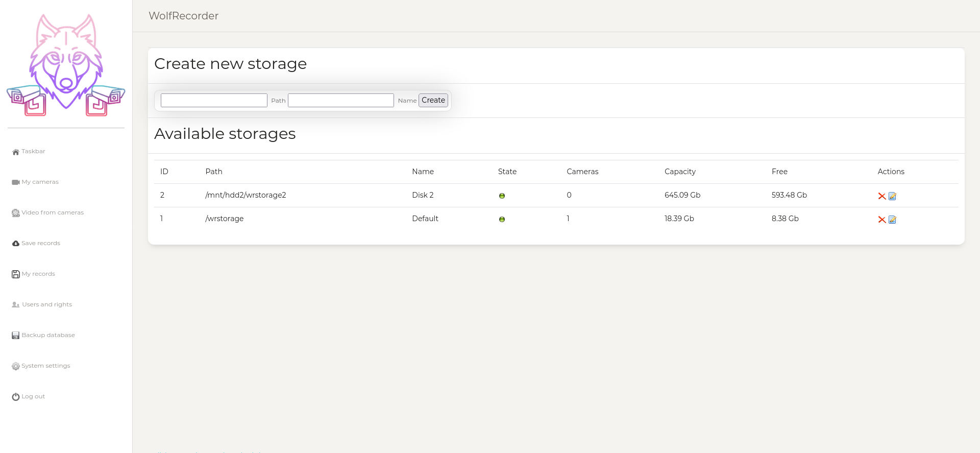This screenshot has height=453, width=980.
Task: Focus the storage Path input field
Action: [x=214, y=101]
